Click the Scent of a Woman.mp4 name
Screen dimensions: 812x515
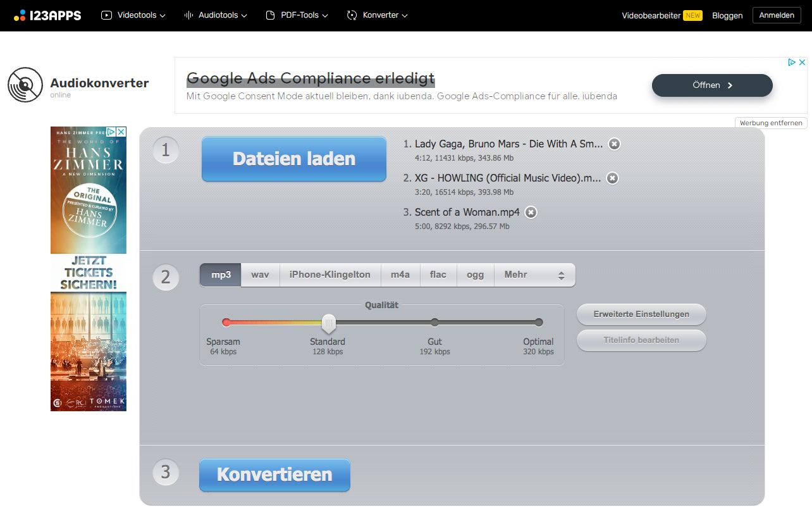tap(467, 213)
